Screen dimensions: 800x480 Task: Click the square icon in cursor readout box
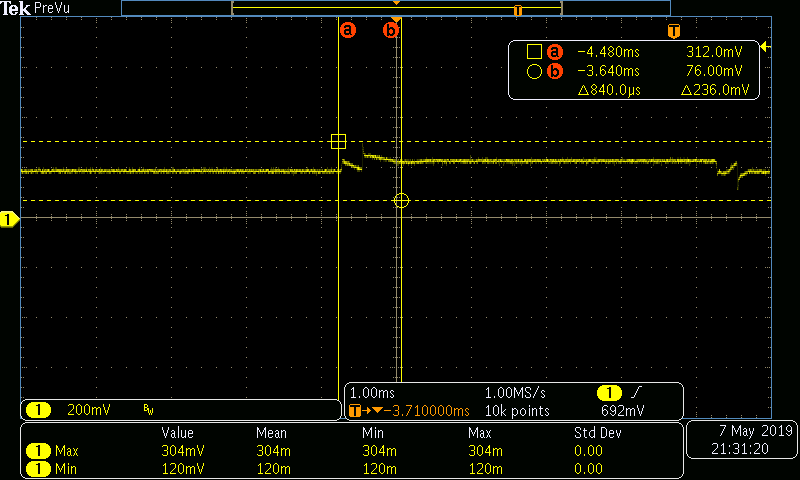click(x=534, y=52)
